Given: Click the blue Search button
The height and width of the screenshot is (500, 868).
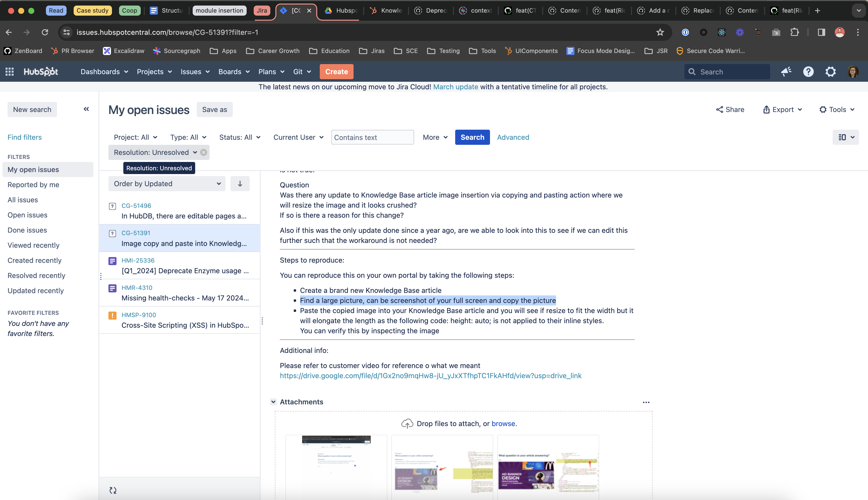Looking at the screenshot, I should coord(472,137).
